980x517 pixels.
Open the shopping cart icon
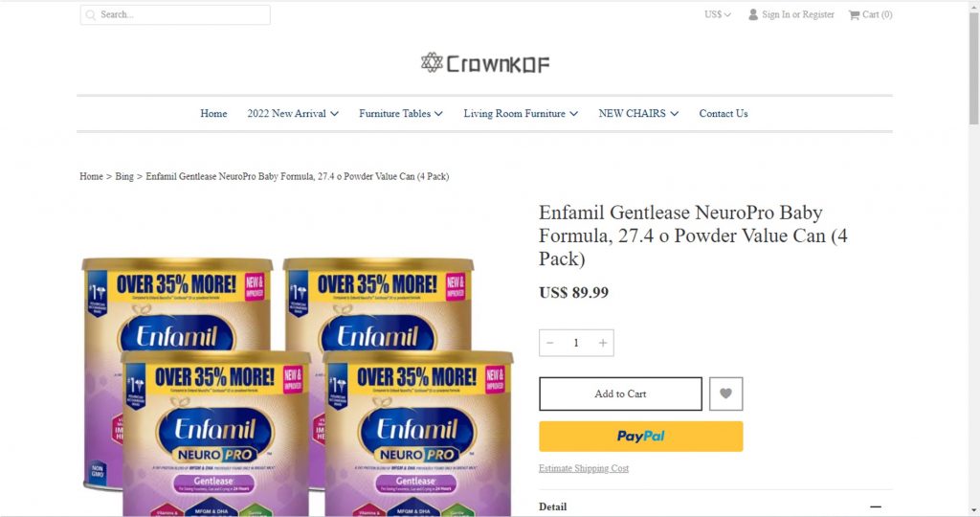click(x=854, y=14)
